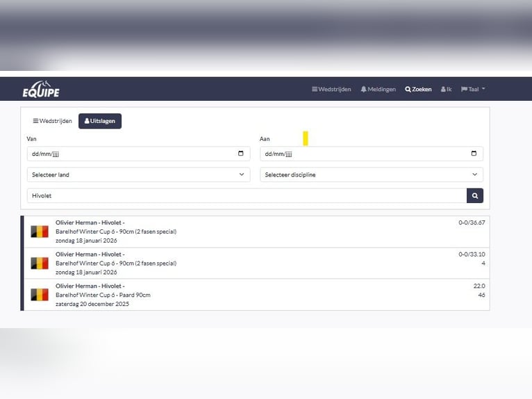The height and width of the screenshot is (399, 532).
Task: Switch to the Wedstrijden tab in the search panel
Action: [x=52, y=121]
